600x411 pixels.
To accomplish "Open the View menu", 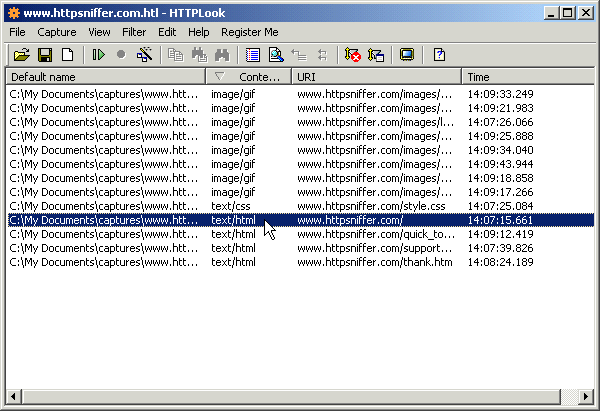I will click(99, 32).
